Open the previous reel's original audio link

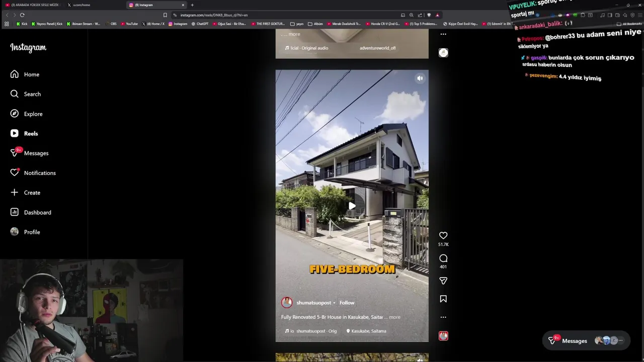306,48
